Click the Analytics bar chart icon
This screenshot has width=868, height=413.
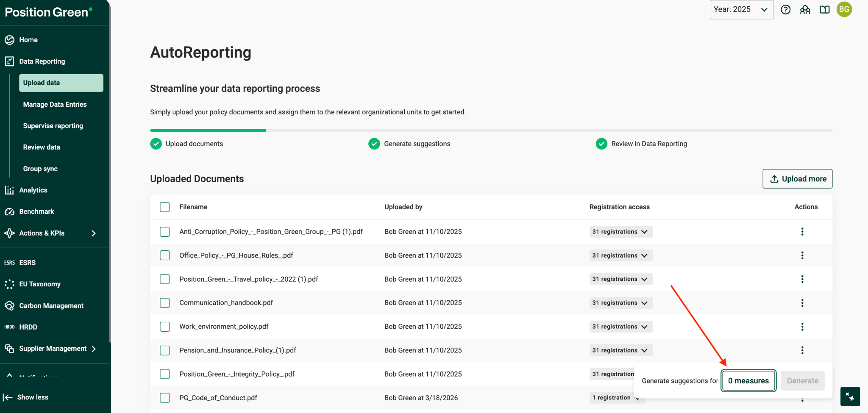coord(9,190)
